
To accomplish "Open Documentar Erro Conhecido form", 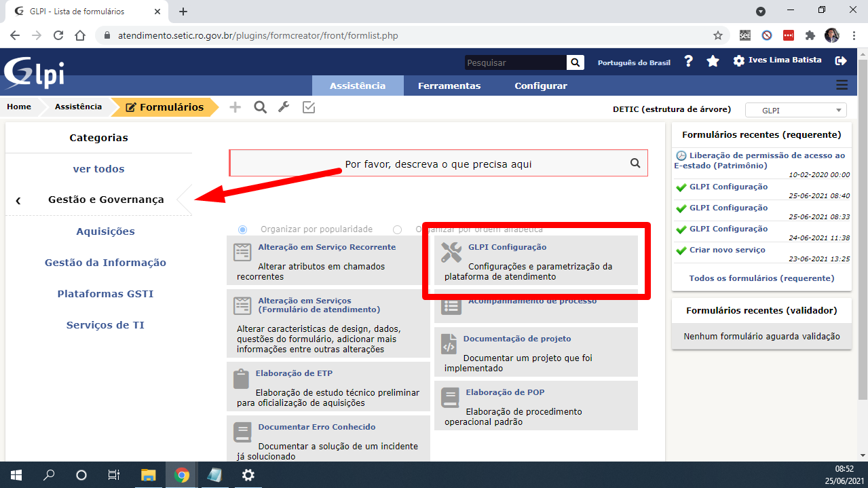I will (316, 427).
